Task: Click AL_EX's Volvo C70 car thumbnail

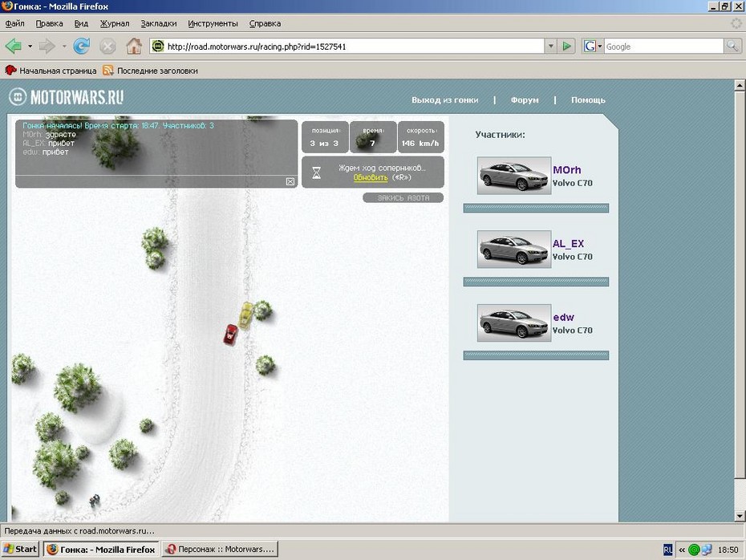Action: point(514,250)
